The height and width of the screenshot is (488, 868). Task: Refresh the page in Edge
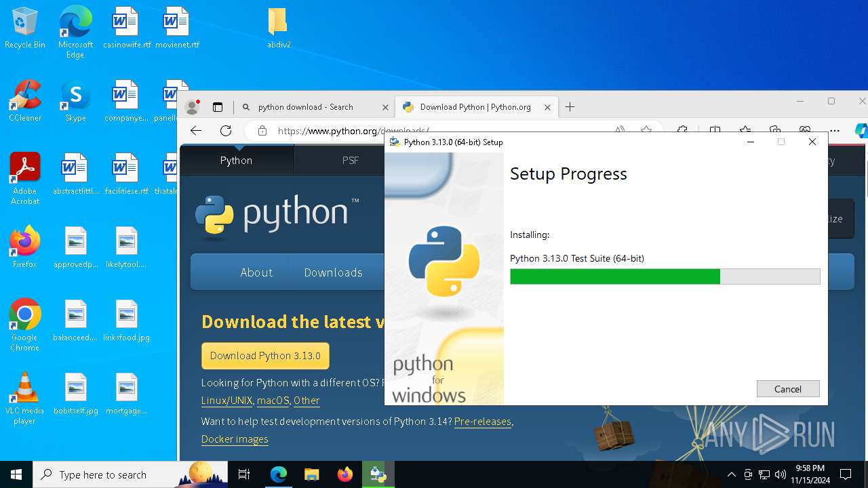point(226,131)
